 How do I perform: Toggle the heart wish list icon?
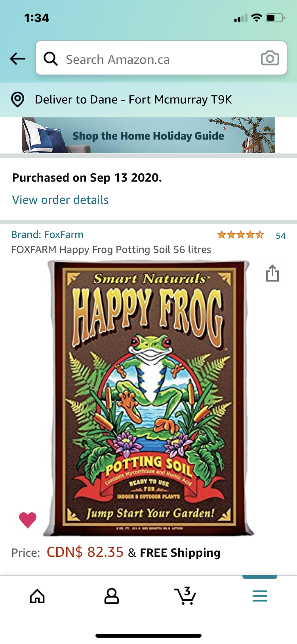(28, 520)
